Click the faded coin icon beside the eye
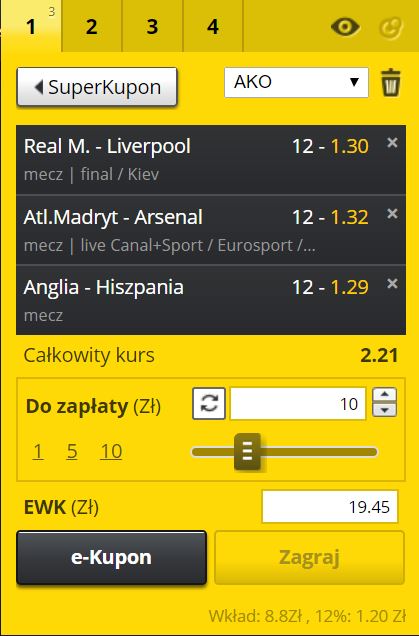419x636 pixels. tap(391, 28)
